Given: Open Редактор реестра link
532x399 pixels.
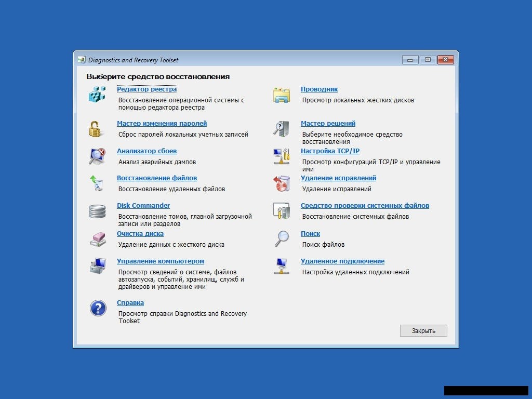Looking at the screenshot, I should (147, 89).
